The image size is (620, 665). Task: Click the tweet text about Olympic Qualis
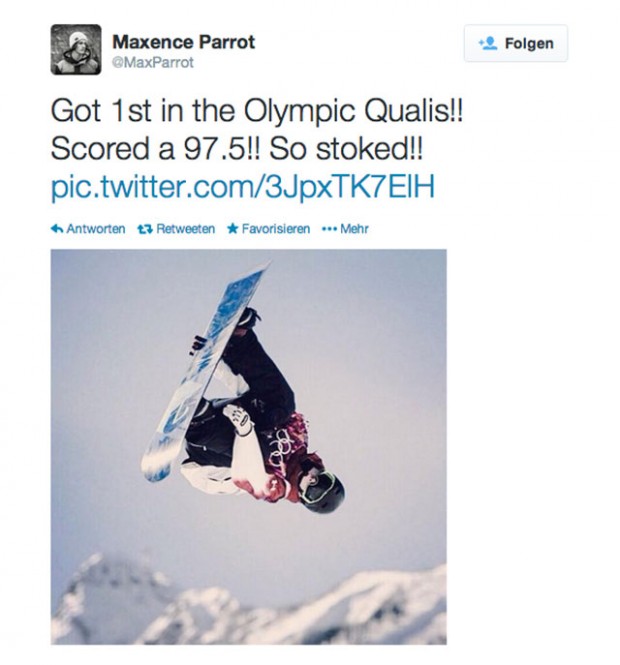pos(257,113)
